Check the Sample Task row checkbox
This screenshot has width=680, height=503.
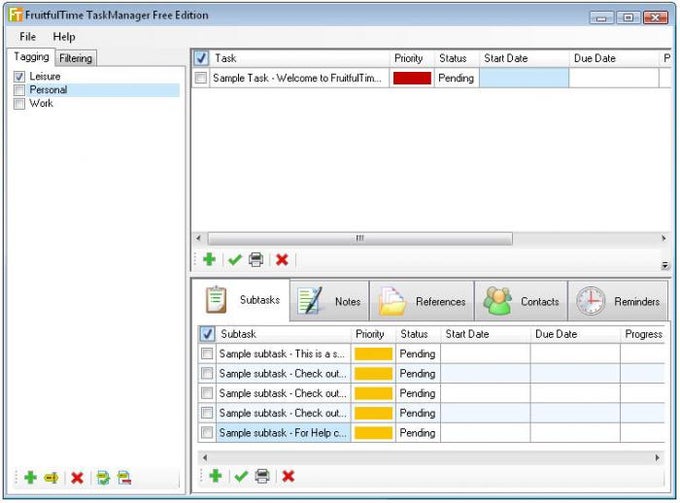point(201,78)
